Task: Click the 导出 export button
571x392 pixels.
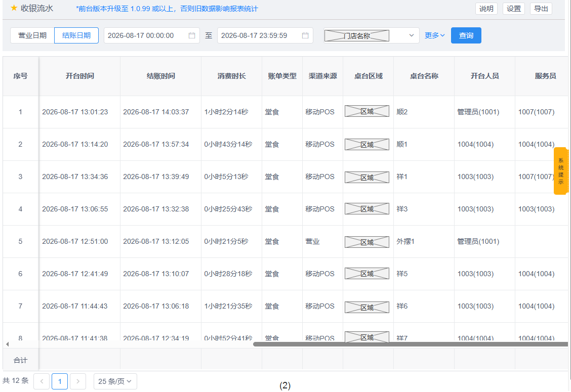Action: pos(541,9)
